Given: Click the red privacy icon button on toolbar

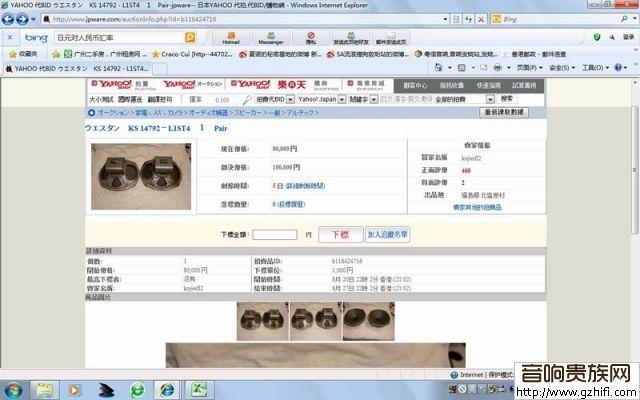Looking at the screenshot, I should pos(311,38).
